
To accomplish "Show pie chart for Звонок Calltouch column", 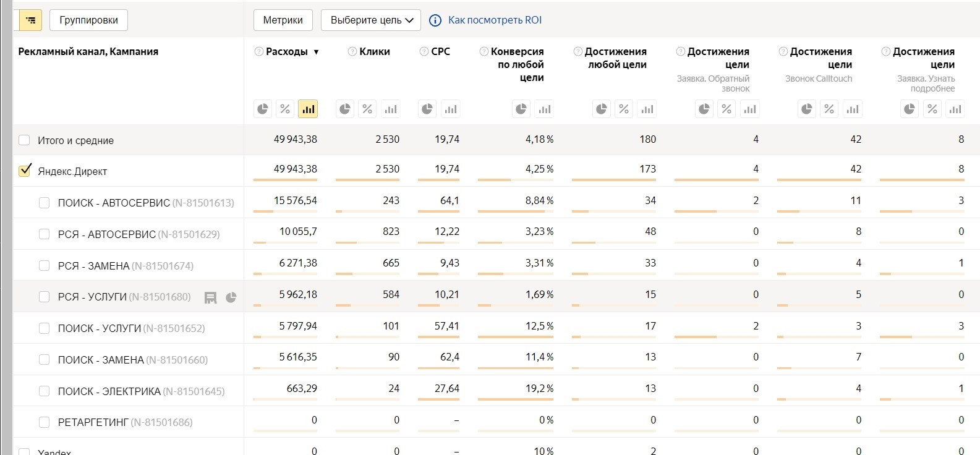I will (807, 109).
